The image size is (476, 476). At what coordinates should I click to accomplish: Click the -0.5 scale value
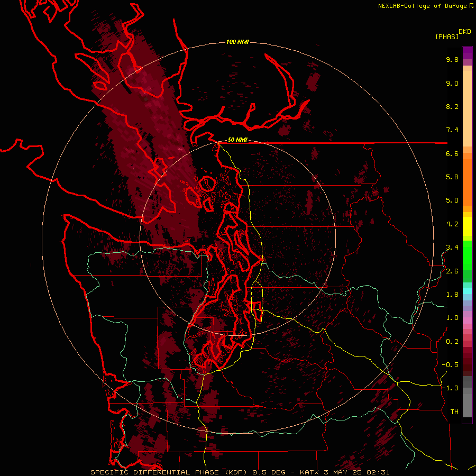tap(450, 365)
